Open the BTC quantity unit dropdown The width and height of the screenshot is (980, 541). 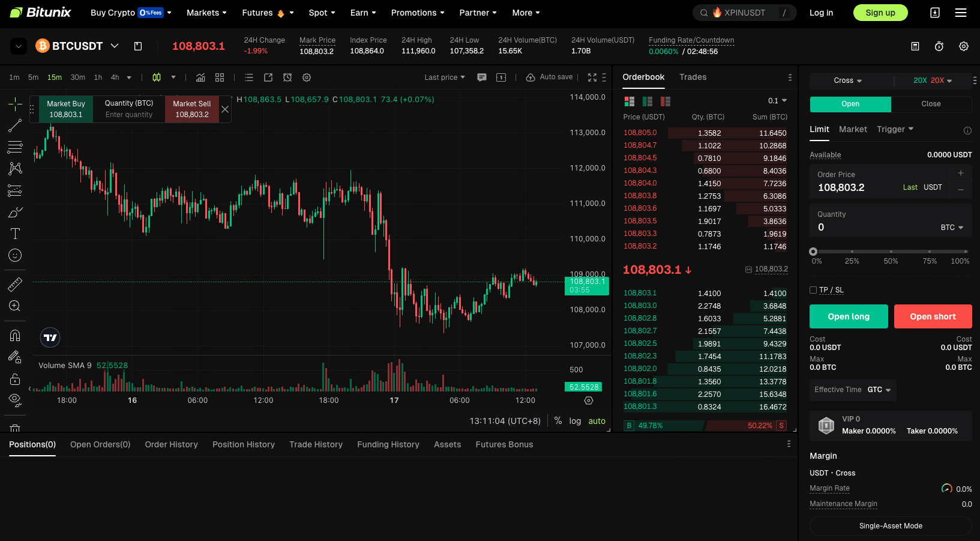coord(952,228)
